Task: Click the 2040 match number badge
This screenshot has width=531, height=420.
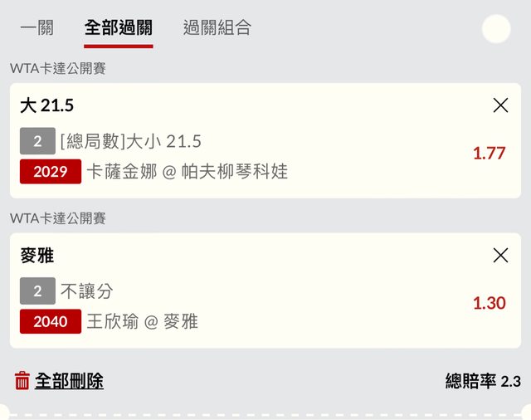Action: click(x=51, y=321)
